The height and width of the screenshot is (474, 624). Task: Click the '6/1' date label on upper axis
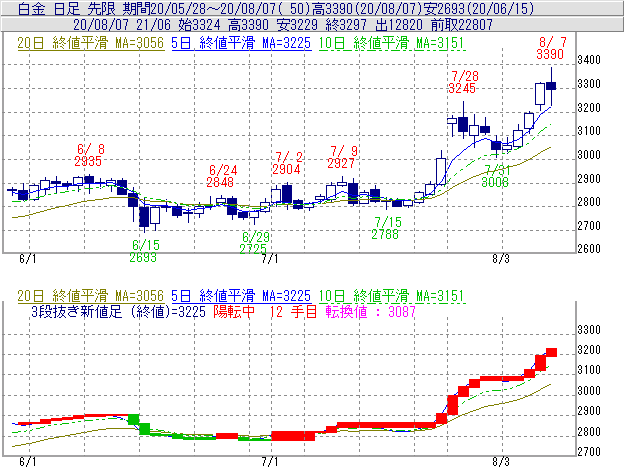tap(28, 259)
